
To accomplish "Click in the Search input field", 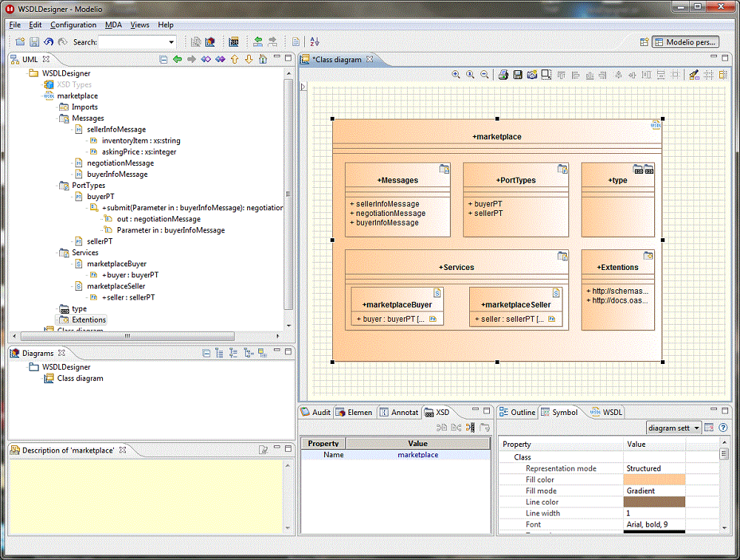I will click(132, 42).
